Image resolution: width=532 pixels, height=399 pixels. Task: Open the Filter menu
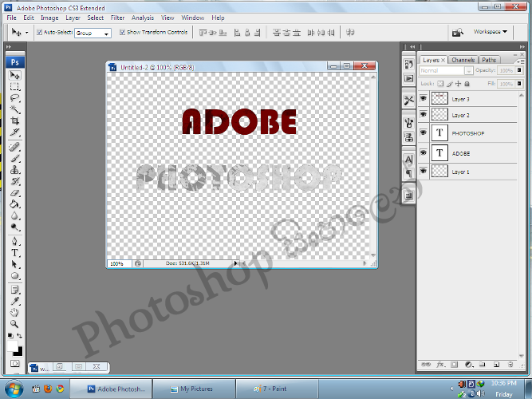pyautogui.click(x=117, y=18)
